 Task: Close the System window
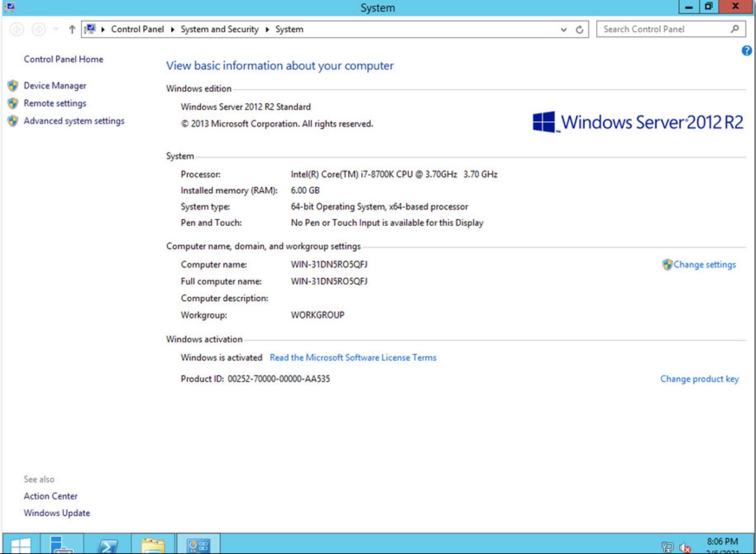click(736, 7)
